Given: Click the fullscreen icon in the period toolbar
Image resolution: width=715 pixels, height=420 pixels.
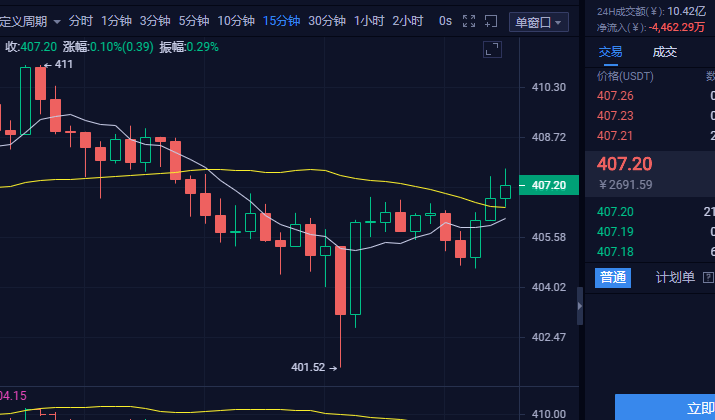Looking at the screenshot, I should tap(469, 21).
